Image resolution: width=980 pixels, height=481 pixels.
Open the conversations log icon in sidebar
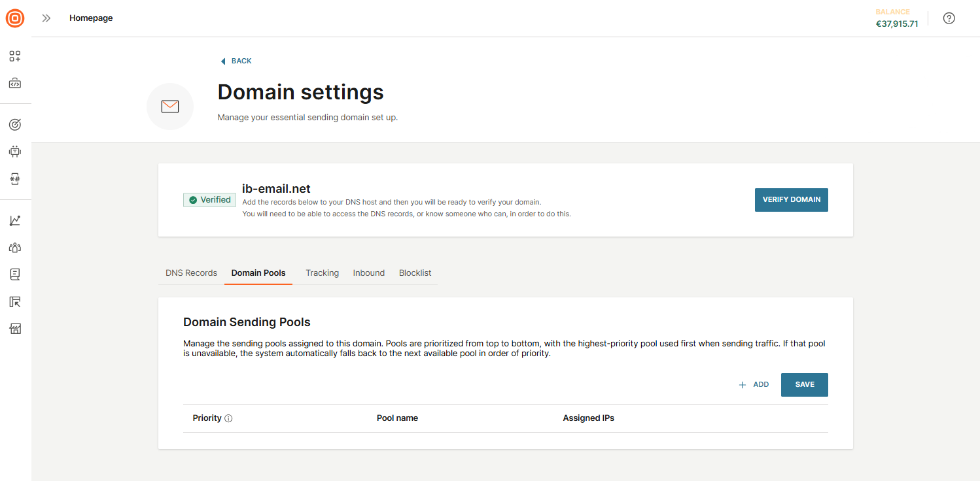[14, 274]
